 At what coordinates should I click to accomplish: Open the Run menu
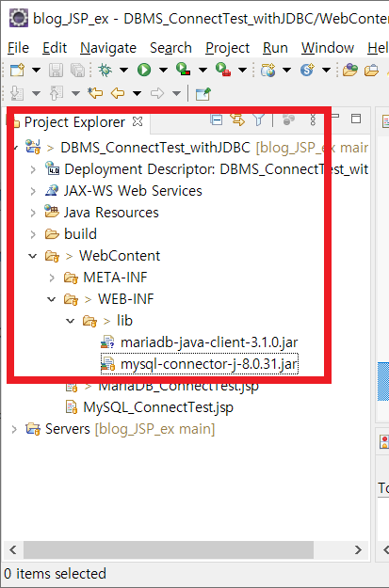click(275, 48)
